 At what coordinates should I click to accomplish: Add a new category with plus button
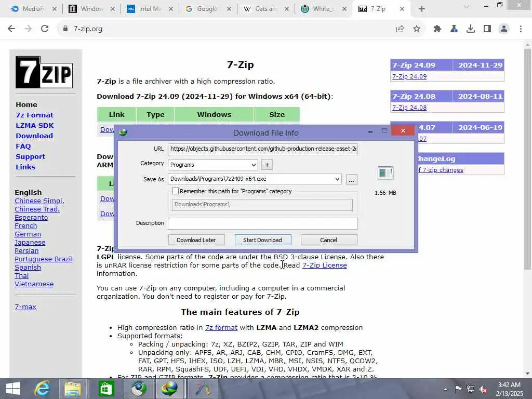(267, 165)
